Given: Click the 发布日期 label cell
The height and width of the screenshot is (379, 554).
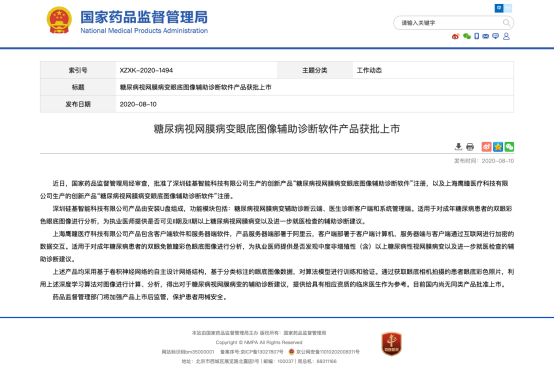Looking at the screenshot, I should click(x=78, y=104).
